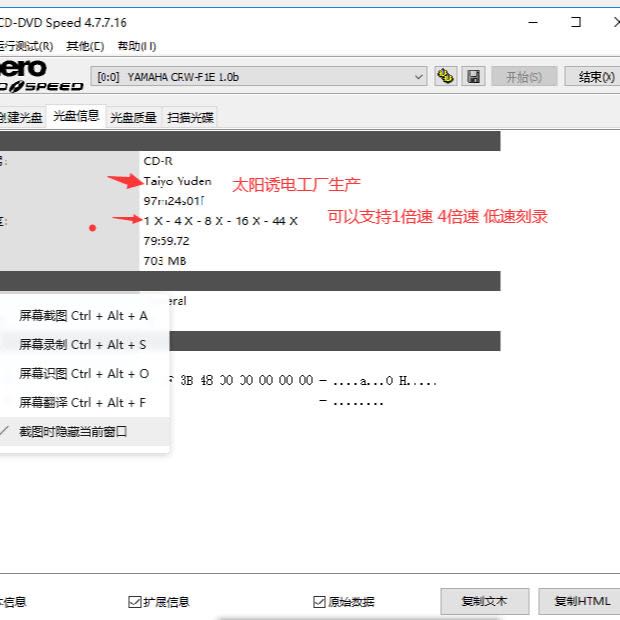The height and width of the screenshot is (620, 620).
Task: Open the 运行测试(R) menu
Action: pos(26,46)
